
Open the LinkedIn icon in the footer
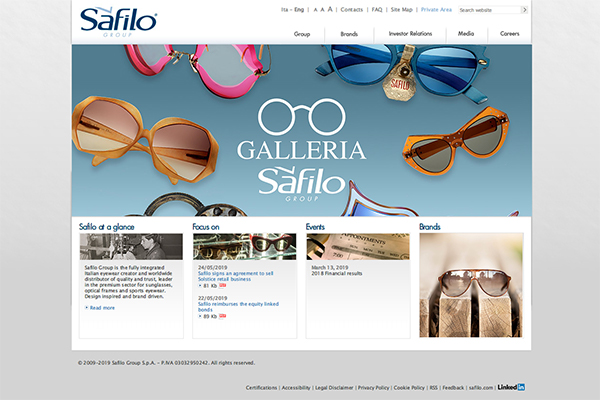[511, 387]
